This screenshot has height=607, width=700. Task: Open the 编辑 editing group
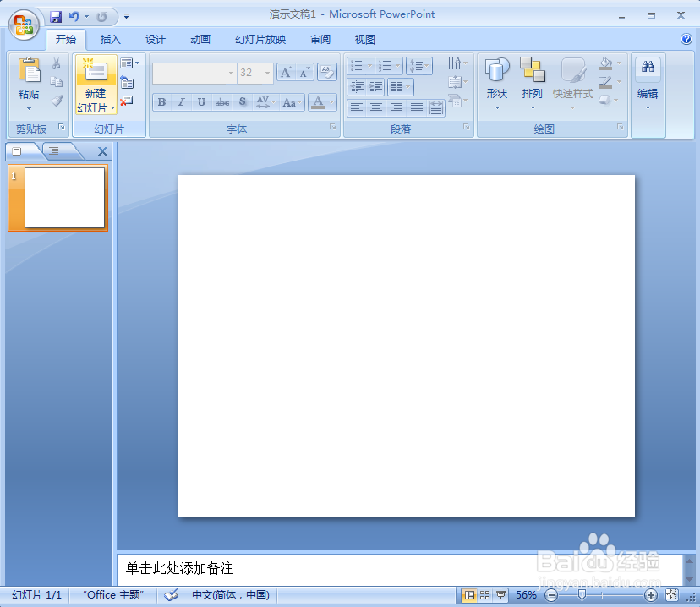point(648,84)
